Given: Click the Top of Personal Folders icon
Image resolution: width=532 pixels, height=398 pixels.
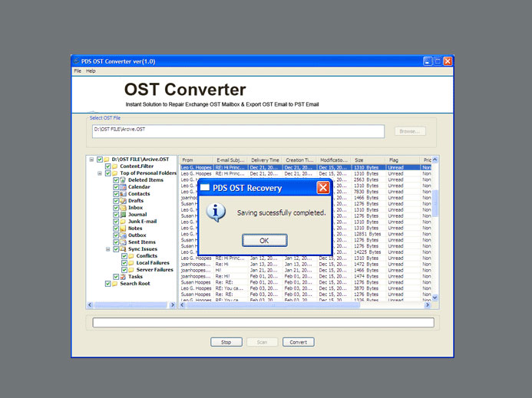Looking at the screenshot, I should coord(114,173).
